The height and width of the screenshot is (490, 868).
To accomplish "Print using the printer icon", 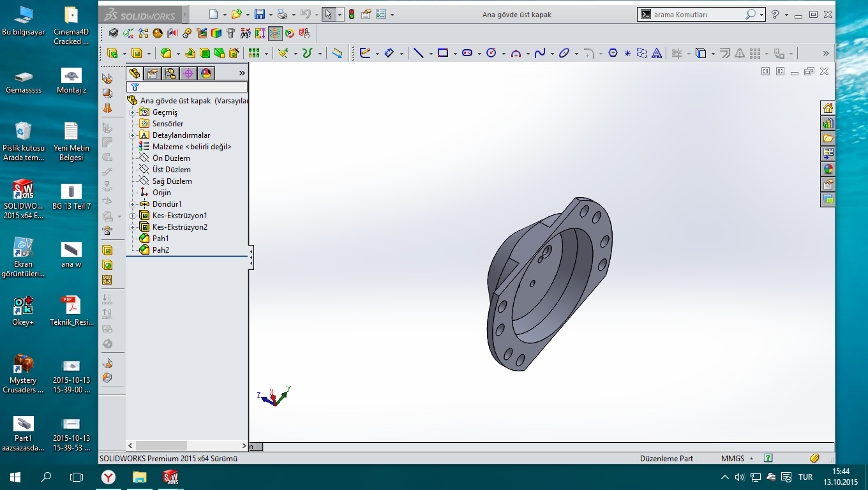I will click(x=282, y=14).
